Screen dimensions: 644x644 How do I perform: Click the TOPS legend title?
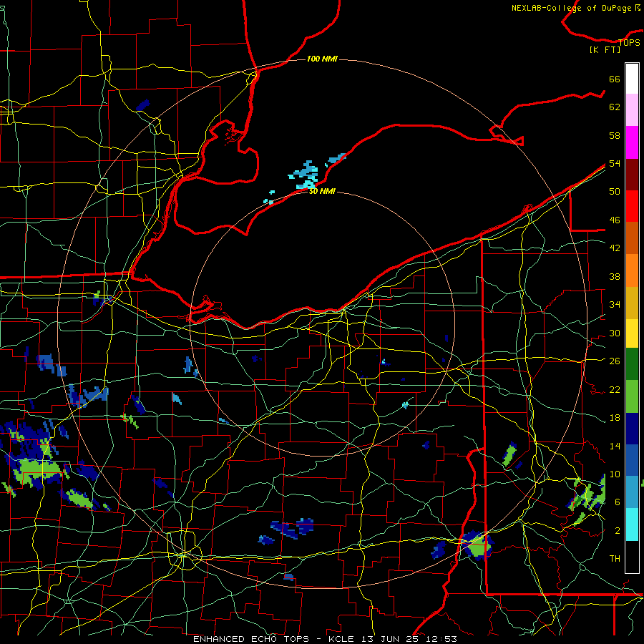tap(629, 42)
